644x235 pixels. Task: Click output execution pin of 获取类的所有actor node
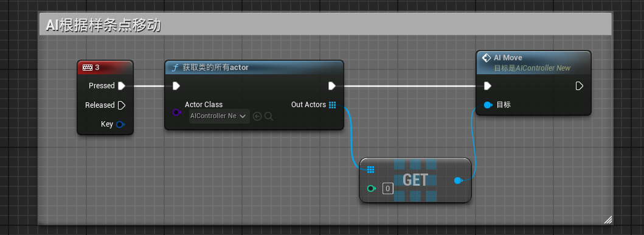pos(332,86)
